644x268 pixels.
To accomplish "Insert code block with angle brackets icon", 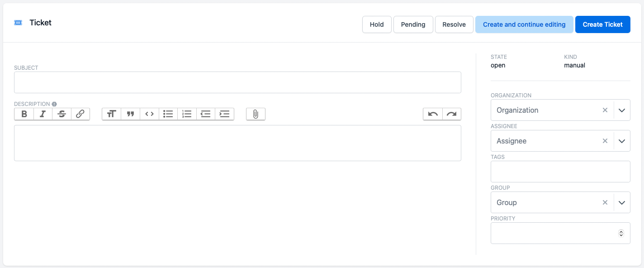I will click(149, 114).
